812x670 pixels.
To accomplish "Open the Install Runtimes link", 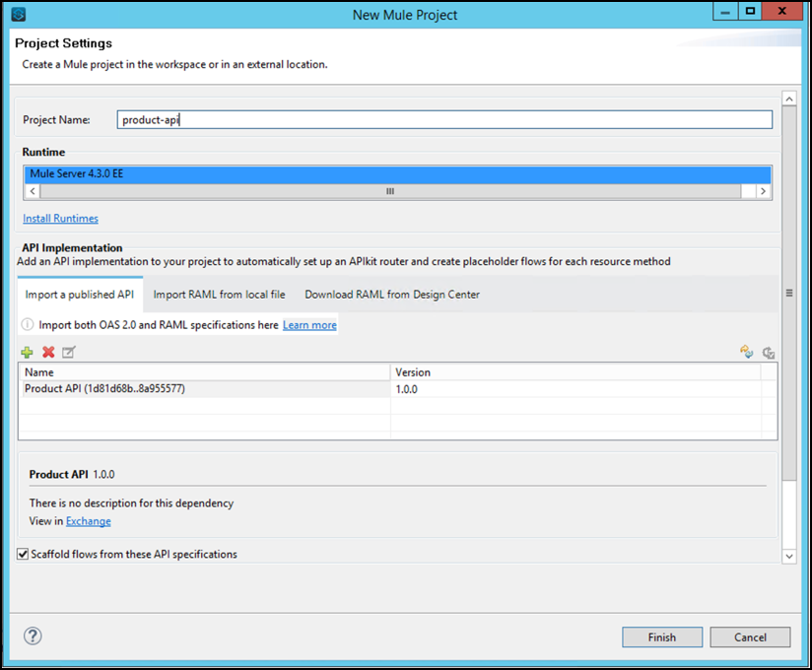I will pos(60,219).
